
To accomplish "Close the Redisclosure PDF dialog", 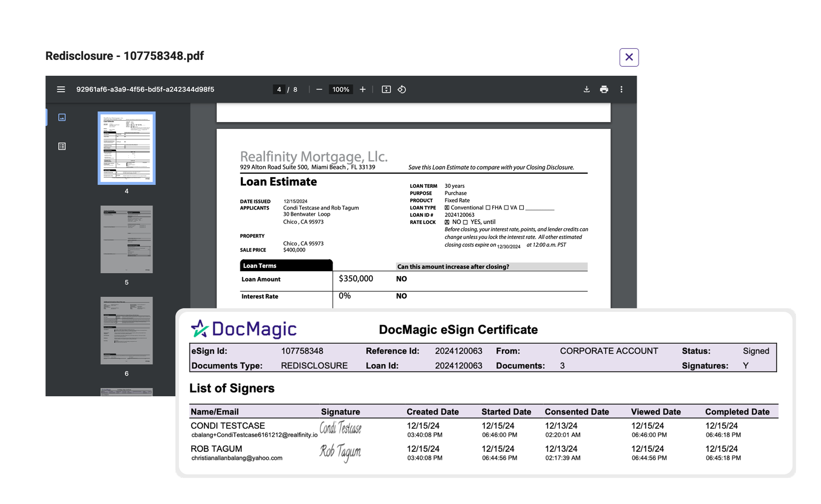I will click(629, 57).
